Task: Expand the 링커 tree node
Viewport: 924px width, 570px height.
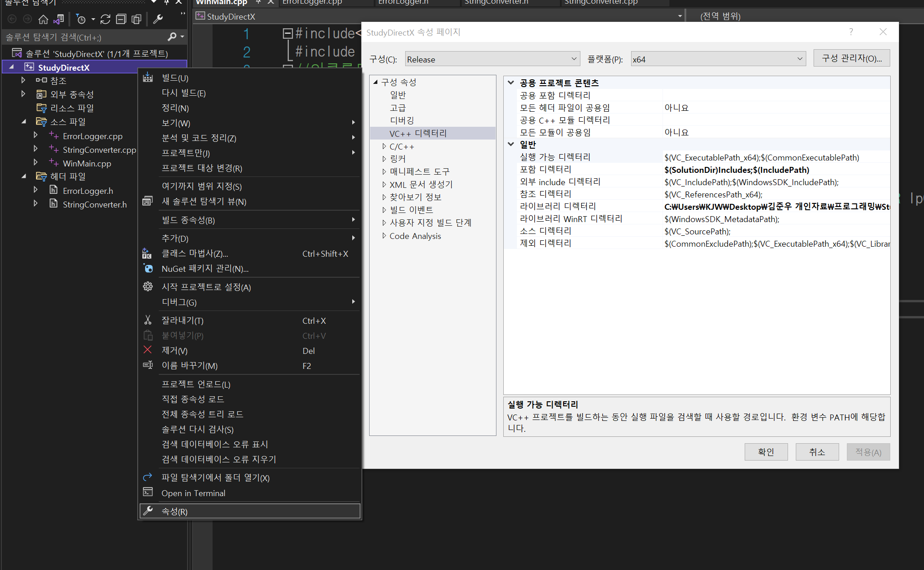Action: pos(384,159)
